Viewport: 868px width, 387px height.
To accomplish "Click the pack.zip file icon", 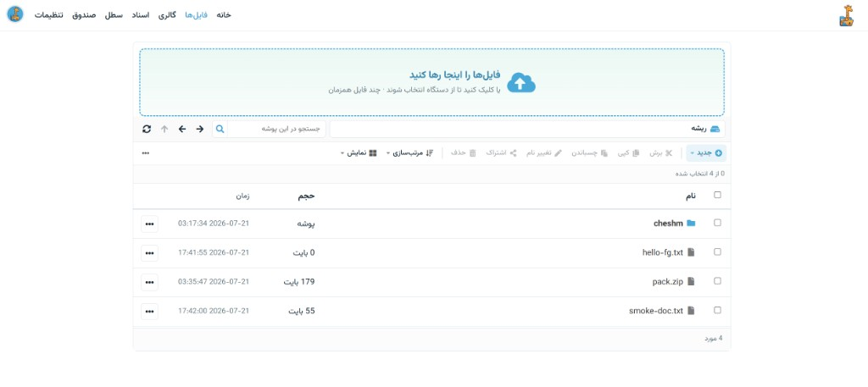I will [x=691, y=281].
